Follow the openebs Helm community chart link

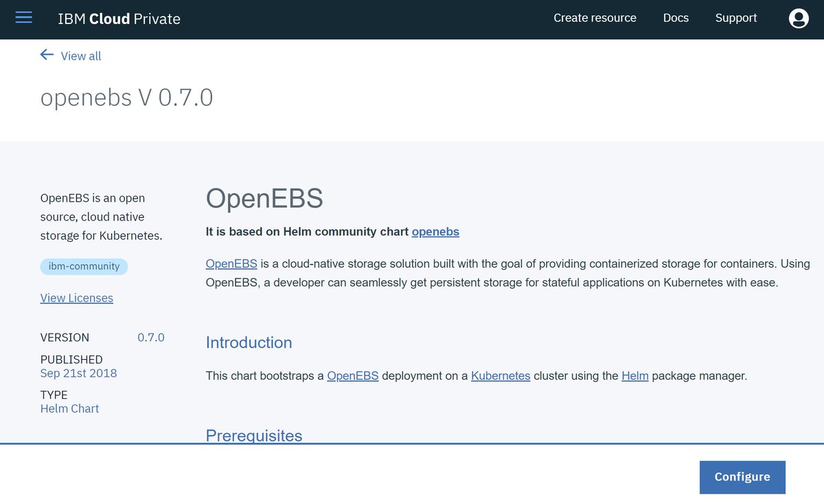pos(435,231)
